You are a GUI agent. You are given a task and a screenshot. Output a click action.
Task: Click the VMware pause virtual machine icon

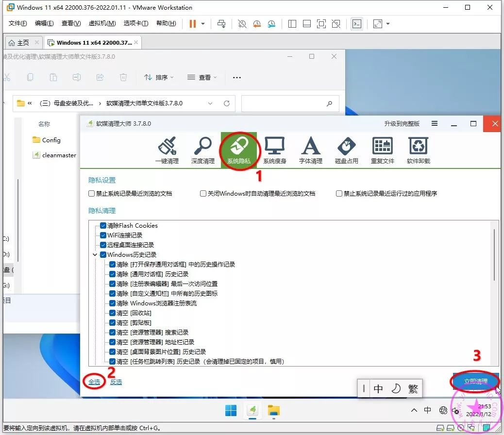(x=193, y=24)
